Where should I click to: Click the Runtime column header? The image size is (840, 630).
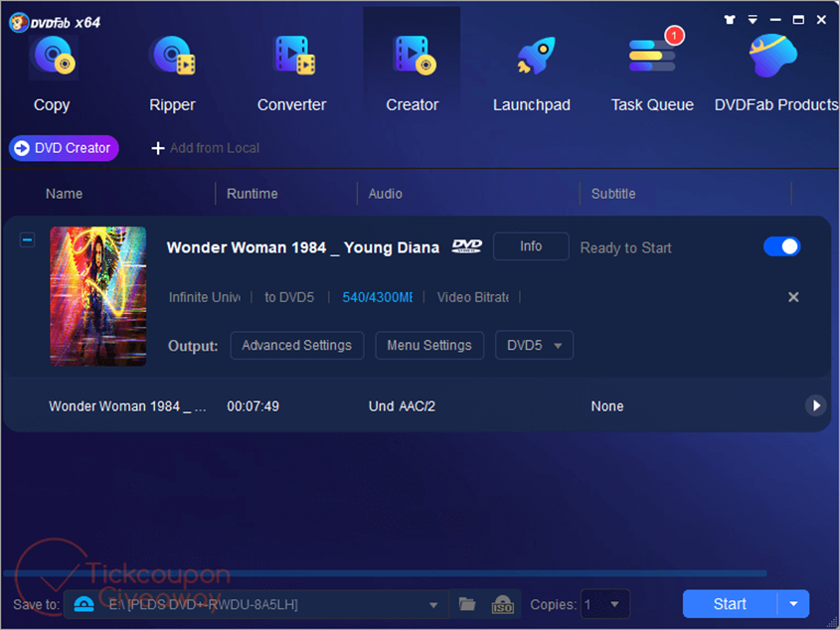pos(252,194)
